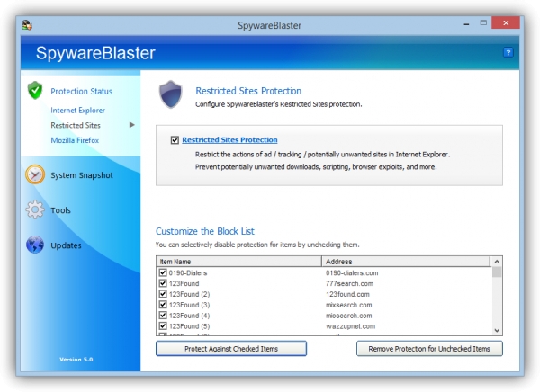Image resolution: width=540 pixels, height=392 pixels.
Task: Select the 0190-dialers.com address cell
Action: tap(352, 273)
